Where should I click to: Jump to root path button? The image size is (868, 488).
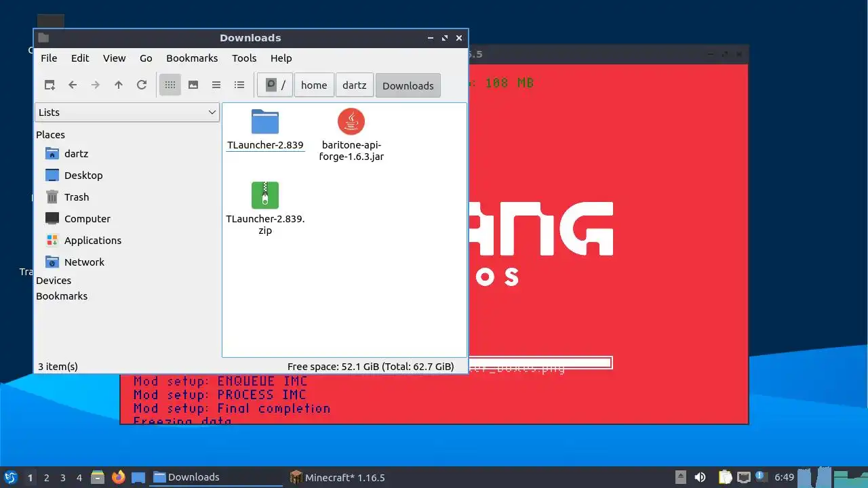pyautogui.click(x=275, y=85)
